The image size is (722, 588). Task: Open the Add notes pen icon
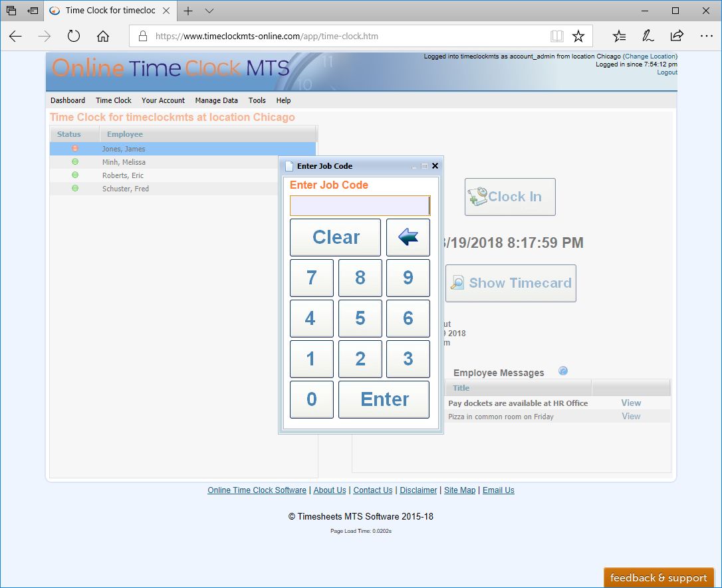648,36
